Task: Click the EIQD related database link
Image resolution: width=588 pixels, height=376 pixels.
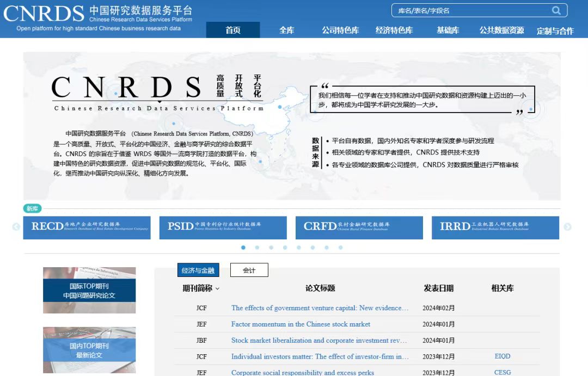Action: coord(502,356)
